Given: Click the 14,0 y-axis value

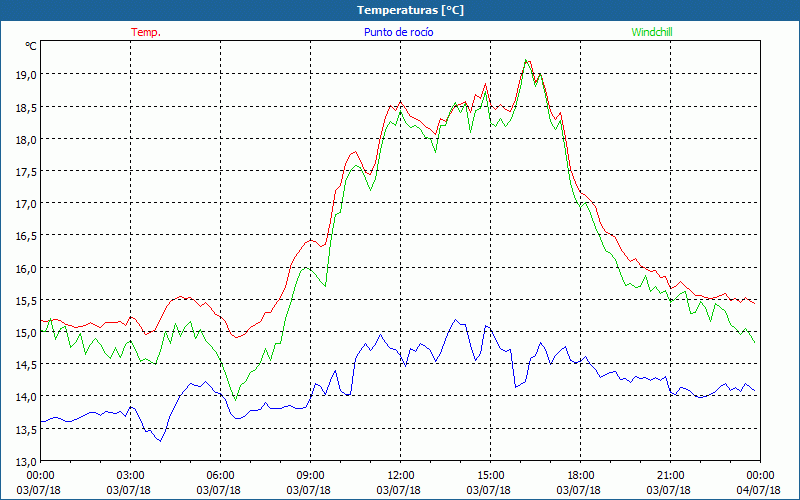Looking at the screenshot, I should (26, 397).
